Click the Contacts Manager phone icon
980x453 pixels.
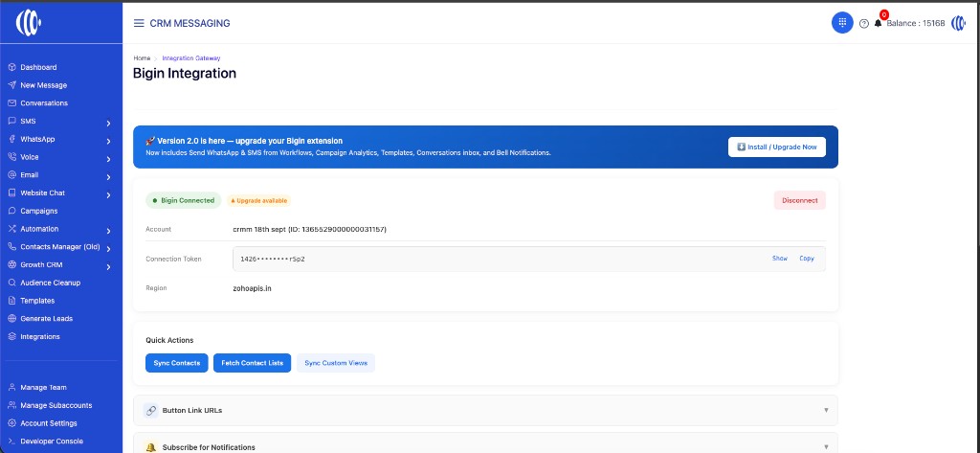pyautogui.click(x=11, y=246)
